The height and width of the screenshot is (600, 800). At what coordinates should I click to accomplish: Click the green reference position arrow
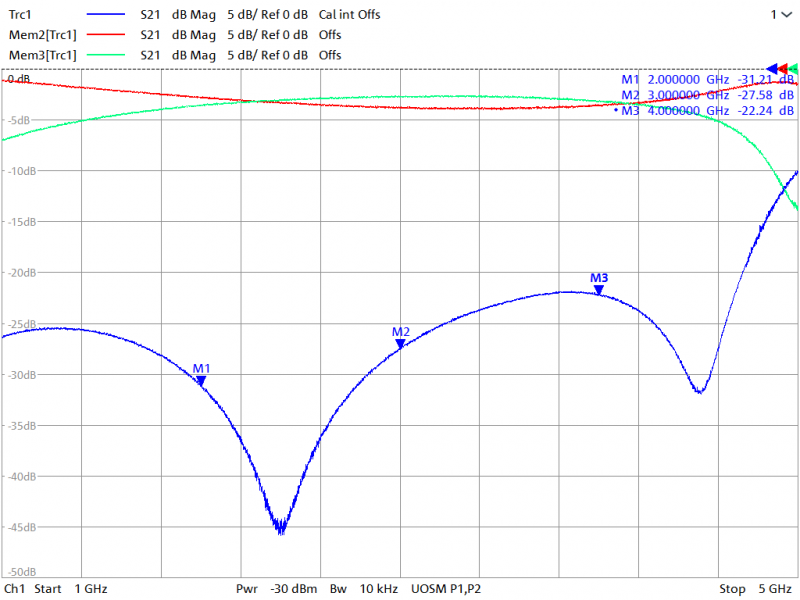[793, 68]
